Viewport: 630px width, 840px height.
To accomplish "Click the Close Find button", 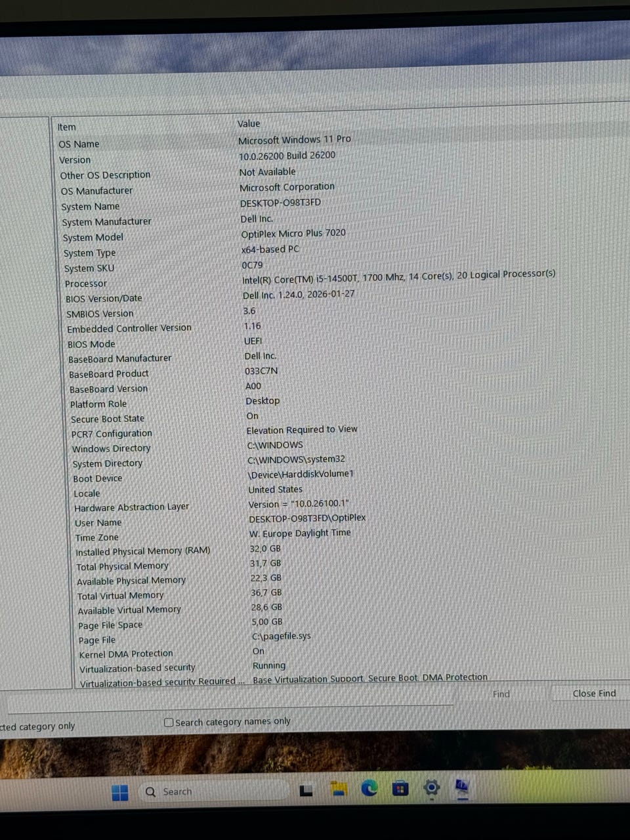I will pyautogui.click(x=594, y=693).
